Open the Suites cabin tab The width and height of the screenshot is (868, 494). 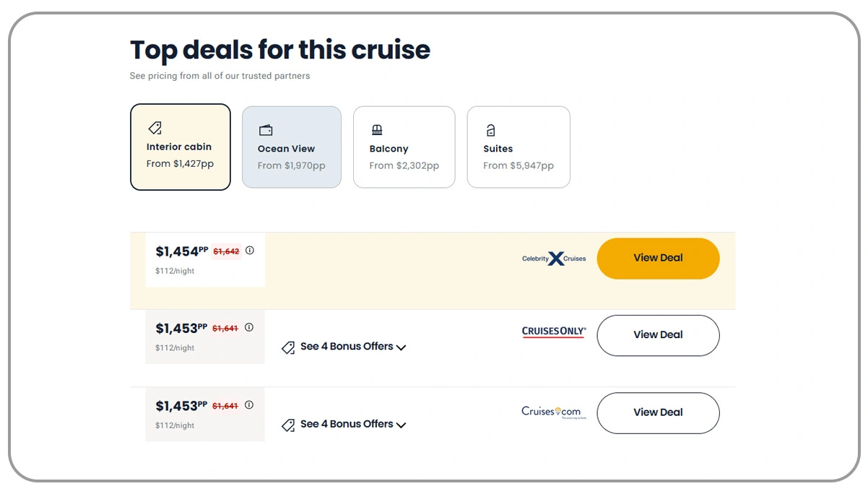pyautogui.click(x=518, y=147)
